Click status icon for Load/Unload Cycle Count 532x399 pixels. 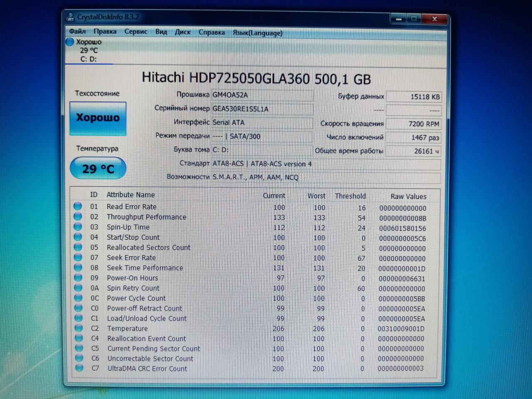coord(79,318)
